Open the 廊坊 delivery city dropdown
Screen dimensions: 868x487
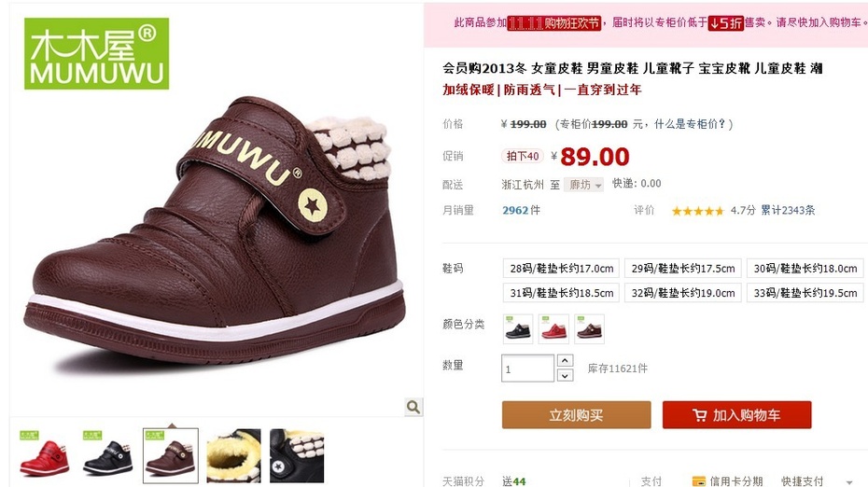(584, 185)
